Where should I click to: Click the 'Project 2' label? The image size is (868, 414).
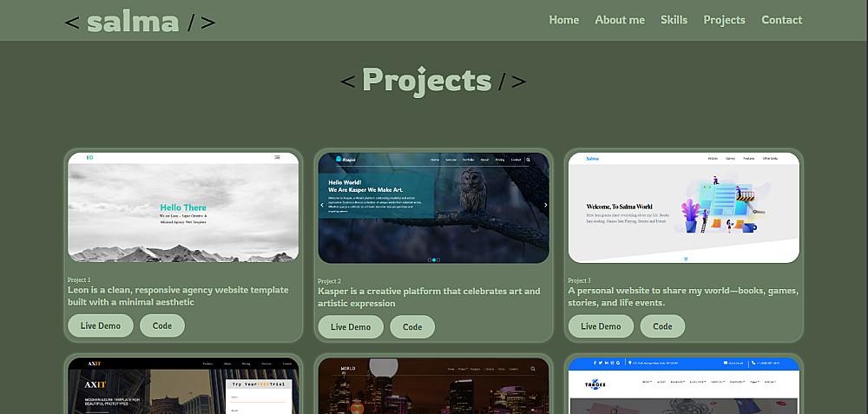click(329, 281)
